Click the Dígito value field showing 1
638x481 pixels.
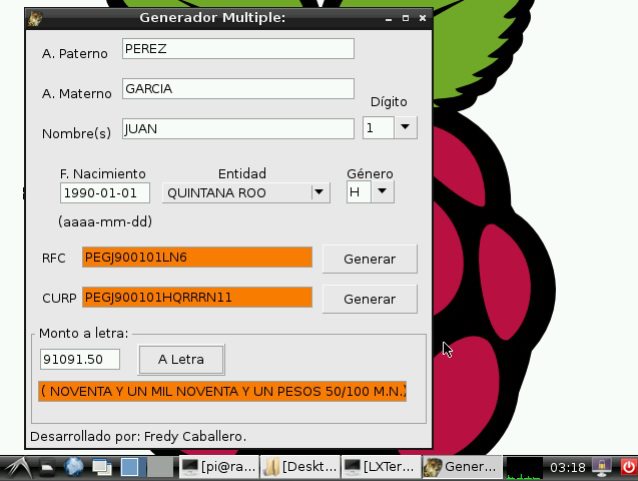point(378,128)
